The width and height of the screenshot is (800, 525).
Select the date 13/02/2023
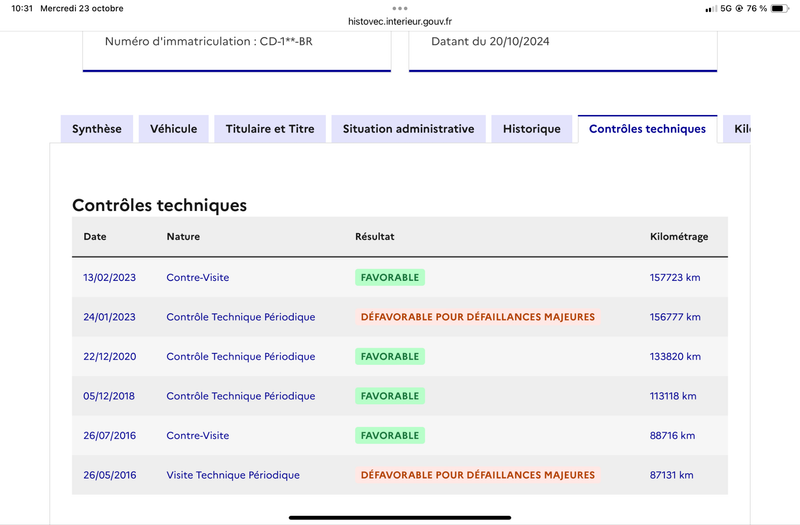pos(110,277)
